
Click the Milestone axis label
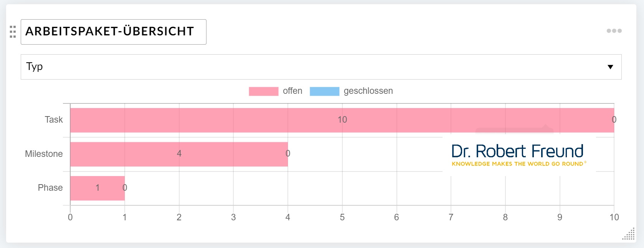pos(43,154)
